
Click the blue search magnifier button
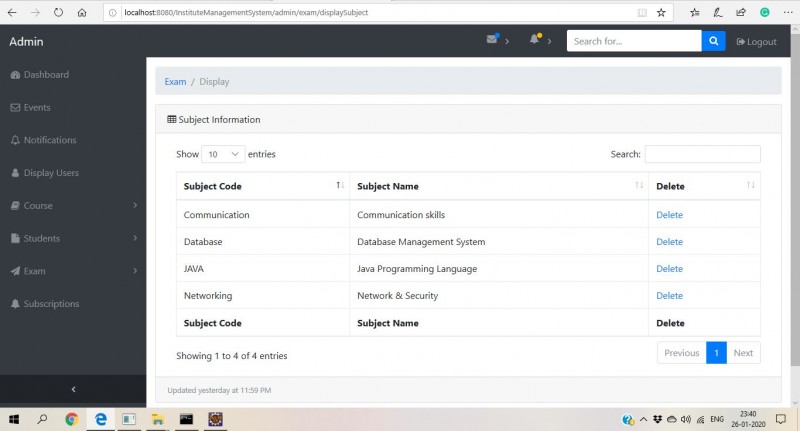(713, 41)
